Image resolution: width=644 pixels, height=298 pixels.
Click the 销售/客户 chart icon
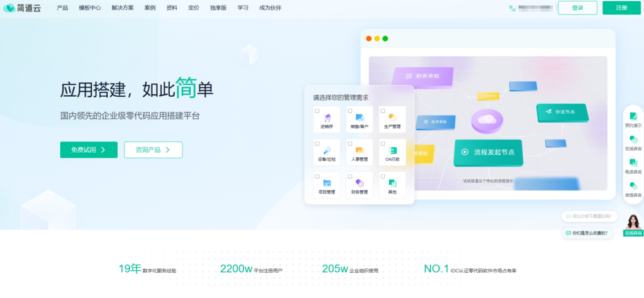pyautogui.click(x=360, y=118)
